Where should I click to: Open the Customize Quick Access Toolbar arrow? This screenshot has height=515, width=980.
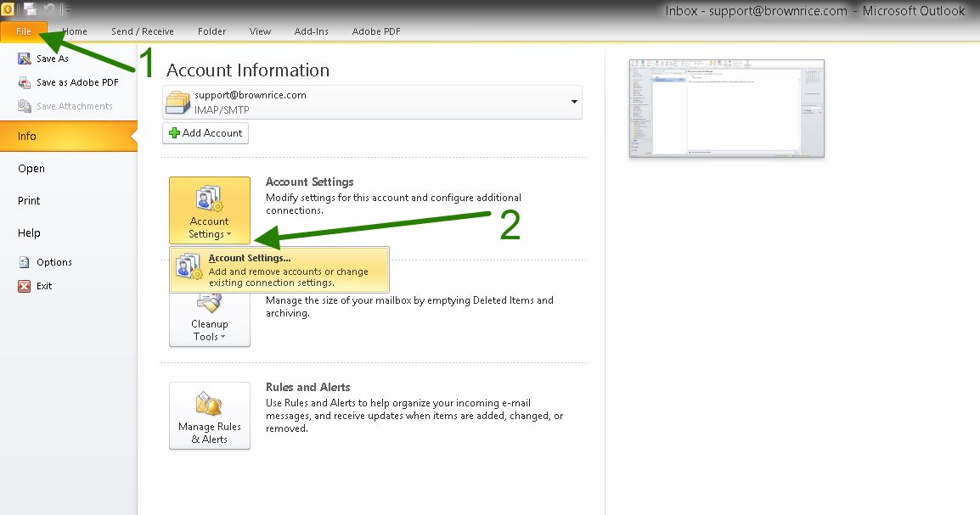pyautogui.click(x=67, y=10)
